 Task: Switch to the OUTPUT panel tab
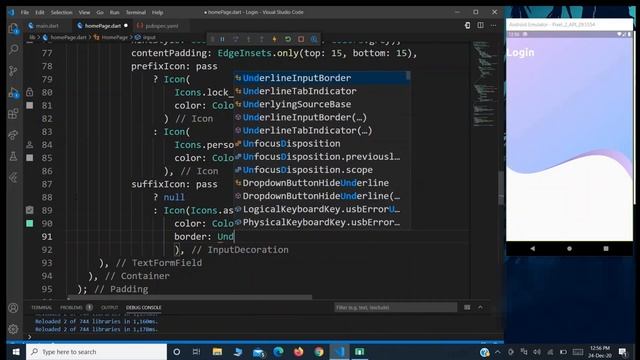109,307
